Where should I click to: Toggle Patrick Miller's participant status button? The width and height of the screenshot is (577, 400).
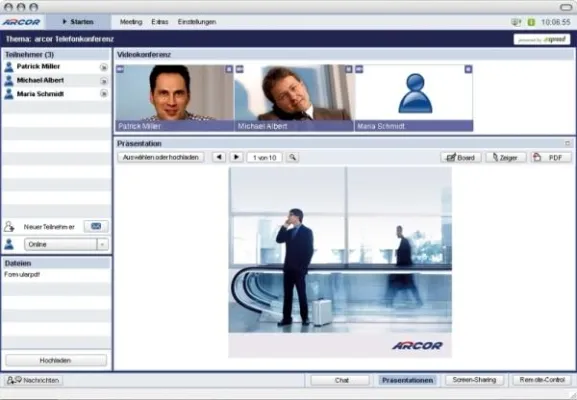click(x=104, y=67)
